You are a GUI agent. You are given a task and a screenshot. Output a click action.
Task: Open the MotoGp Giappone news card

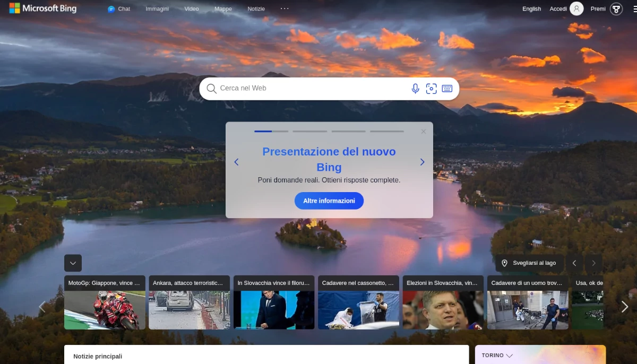pyautogui.click(x=105, y=302)
